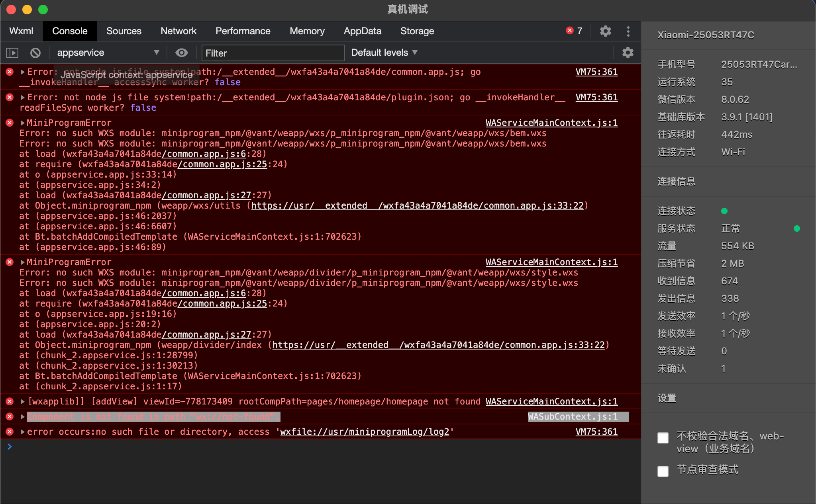Enable 不校验合法域名 checkbox
Image resolution: width=816 pixels, height=504 pixels.
663,438
